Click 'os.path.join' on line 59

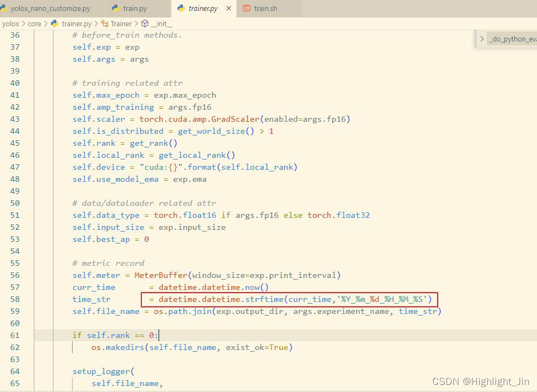(x=182, y=312)
